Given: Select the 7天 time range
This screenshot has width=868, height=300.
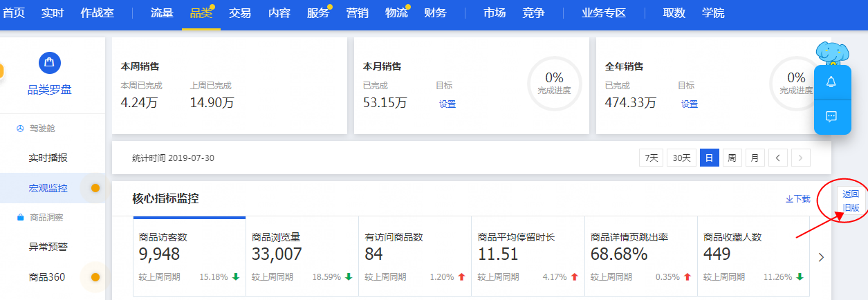Looking at the screenshot, I should pyautogui.click(x=651, y=158).
